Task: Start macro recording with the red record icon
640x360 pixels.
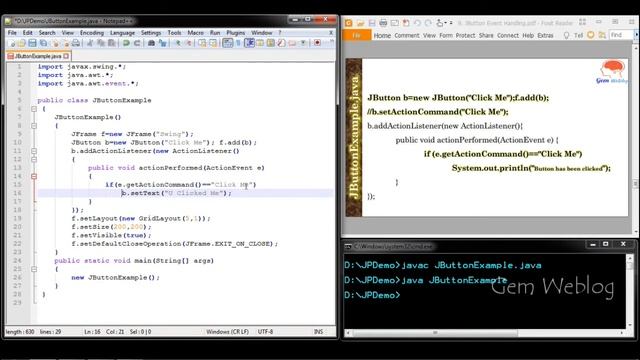Action: [317, 43]
